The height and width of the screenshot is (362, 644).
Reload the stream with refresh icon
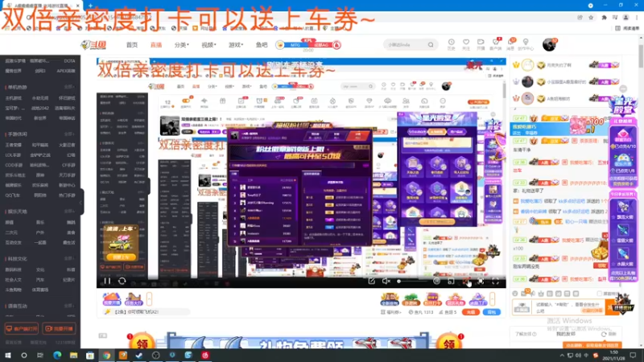tap(122, 281)
